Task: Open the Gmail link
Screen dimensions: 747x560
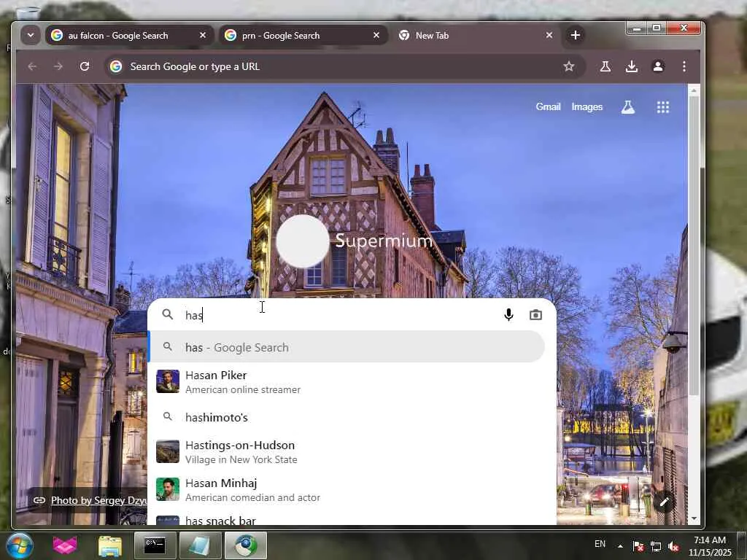Action: (548, 106)
